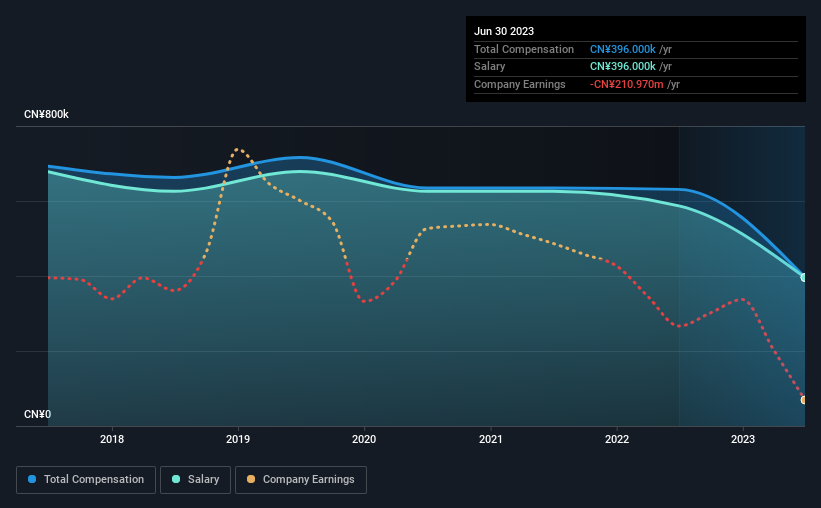Select the 2023 x-axis label
The image size is (821, 508).
tap(743, 439)
